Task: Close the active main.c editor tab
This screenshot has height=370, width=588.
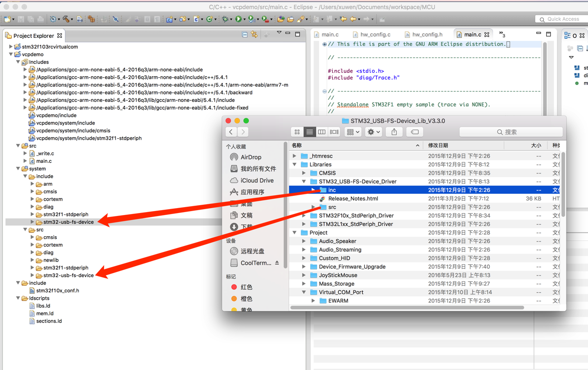Action: 487,34
